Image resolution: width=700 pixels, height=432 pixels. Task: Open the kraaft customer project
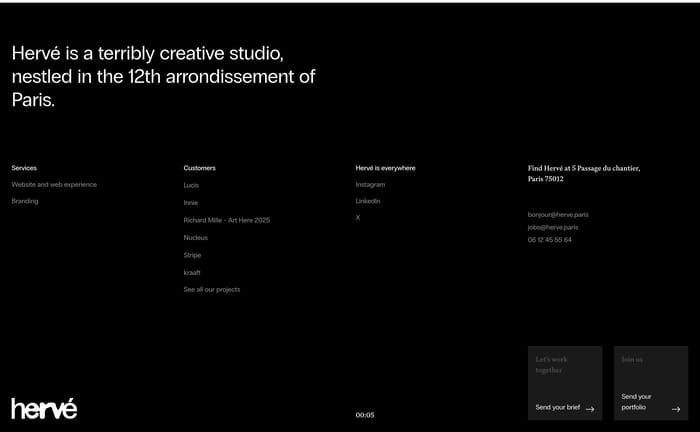click(192, 272)
